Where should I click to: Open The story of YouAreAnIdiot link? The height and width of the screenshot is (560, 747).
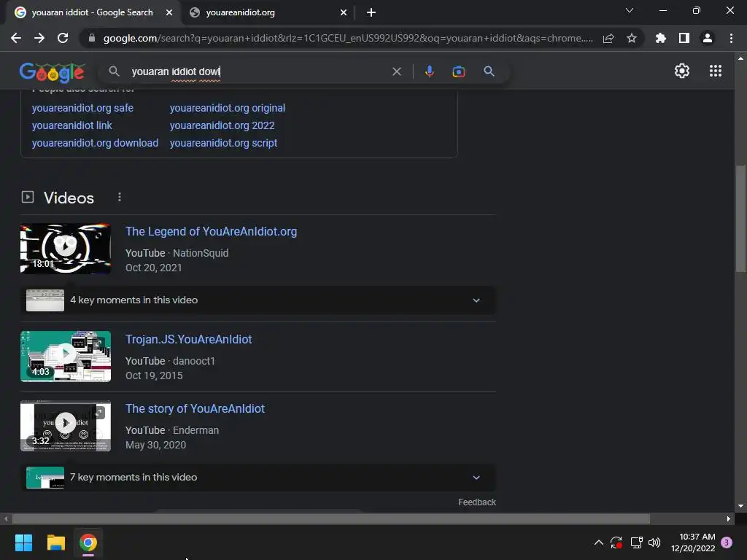tap(195, 408)
